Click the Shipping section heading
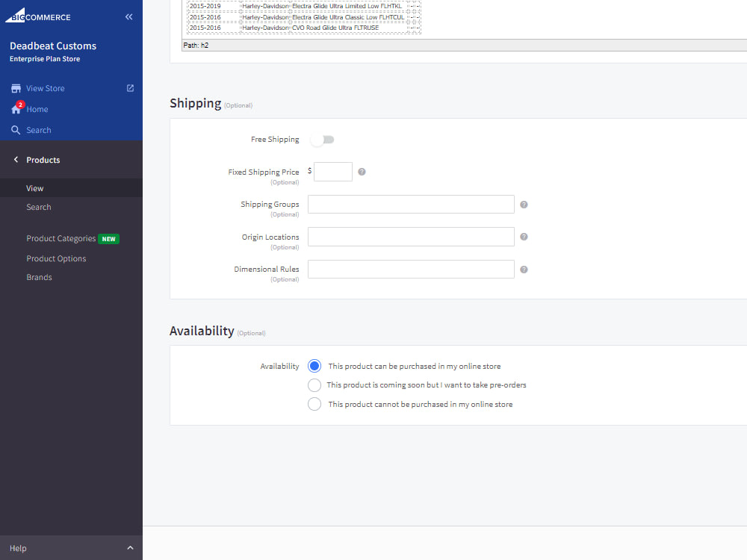747x560 pixels. 195,103
